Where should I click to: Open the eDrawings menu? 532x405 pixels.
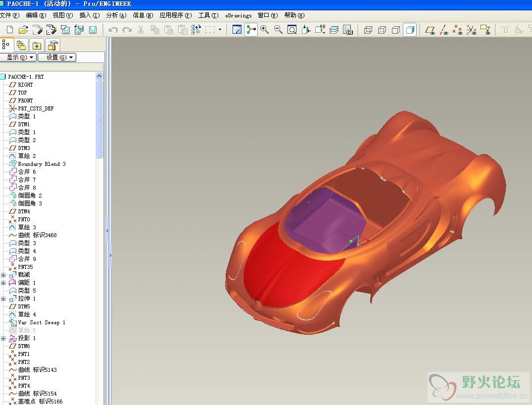238,15
